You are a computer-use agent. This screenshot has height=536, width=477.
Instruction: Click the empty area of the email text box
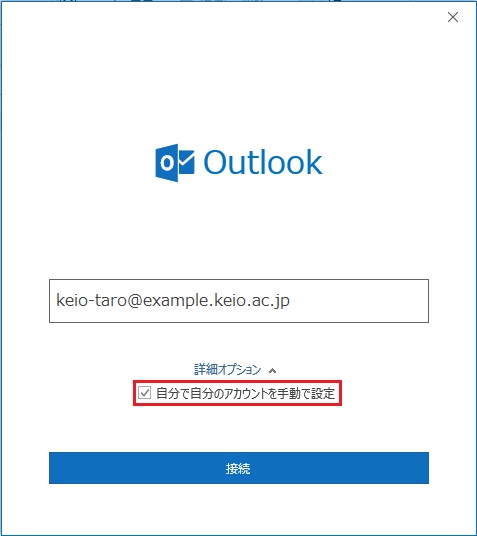coord(359,301)
